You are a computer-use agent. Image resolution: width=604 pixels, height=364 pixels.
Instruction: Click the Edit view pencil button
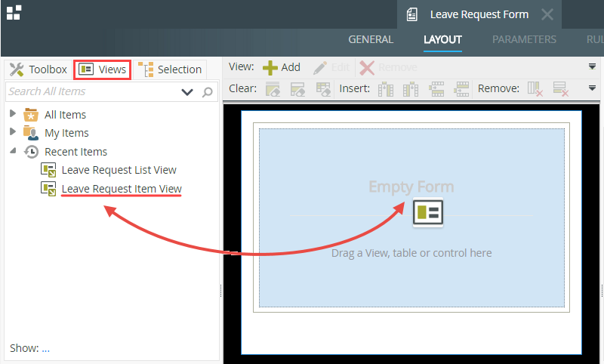coord(331,67)
